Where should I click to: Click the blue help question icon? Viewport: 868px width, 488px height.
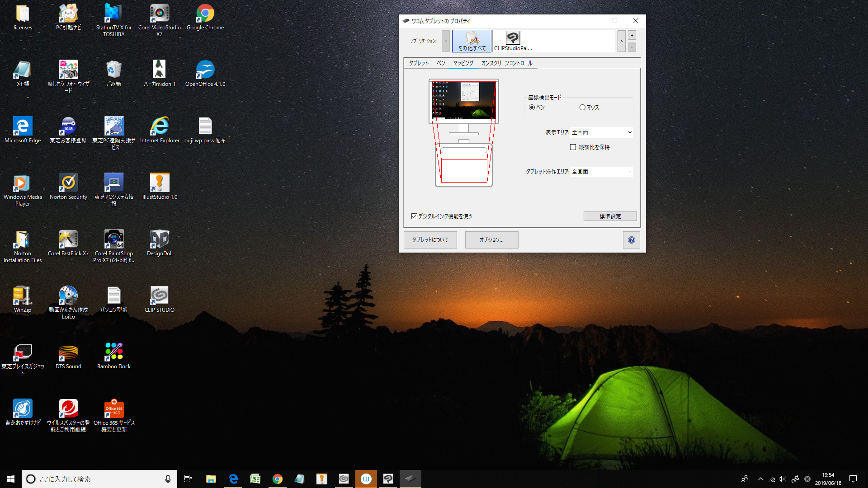[x=631, y=240]
